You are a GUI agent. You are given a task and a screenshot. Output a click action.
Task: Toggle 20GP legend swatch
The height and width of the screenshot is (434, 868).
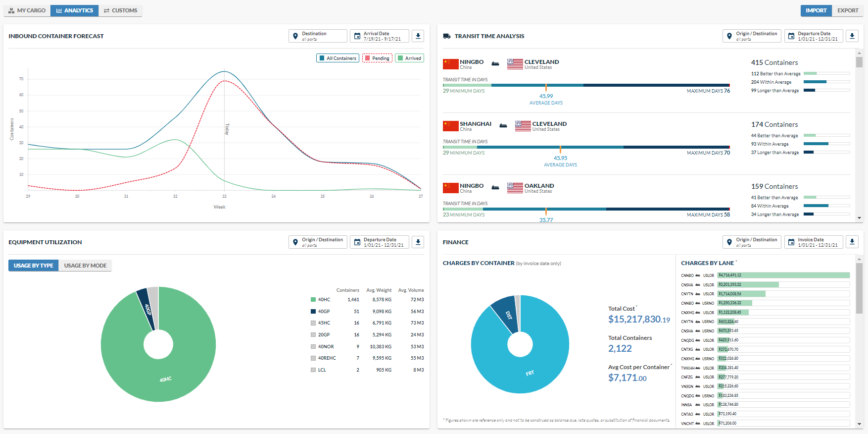(313, 335)
